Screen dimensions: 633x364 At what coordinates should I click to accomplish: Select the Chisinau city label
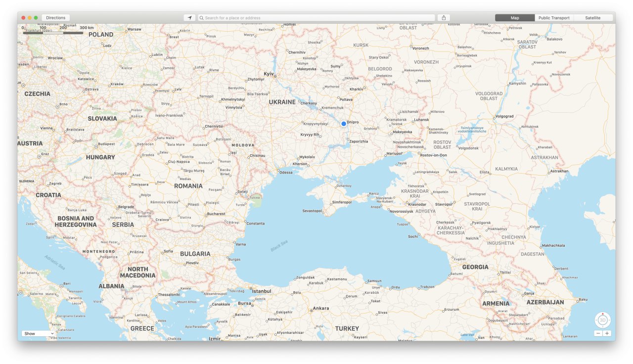click(257, 155)
